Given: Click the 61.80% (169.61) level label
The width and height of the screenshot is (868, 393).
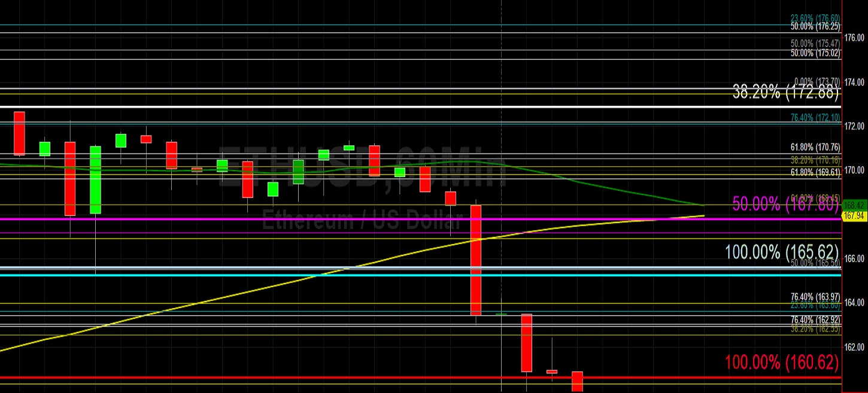Looking at the screenshot, I should [x=815, y=172].
